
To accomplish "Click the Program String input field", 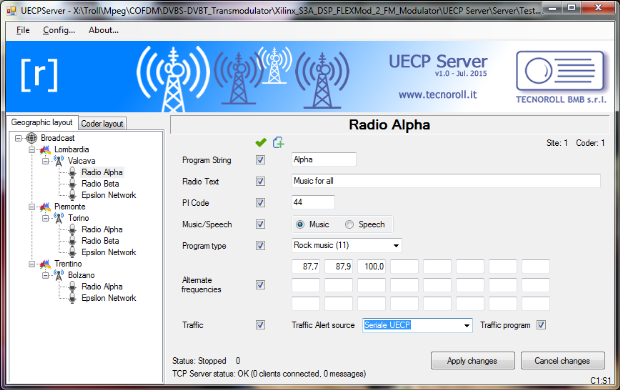I will [324, 159].
